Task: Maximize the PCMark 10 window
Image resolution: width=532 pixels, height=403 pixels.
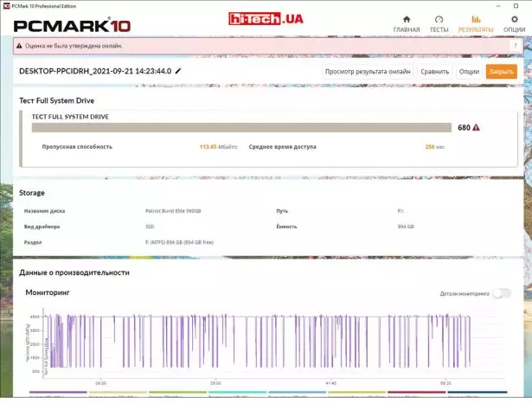Action: point(516,6)
